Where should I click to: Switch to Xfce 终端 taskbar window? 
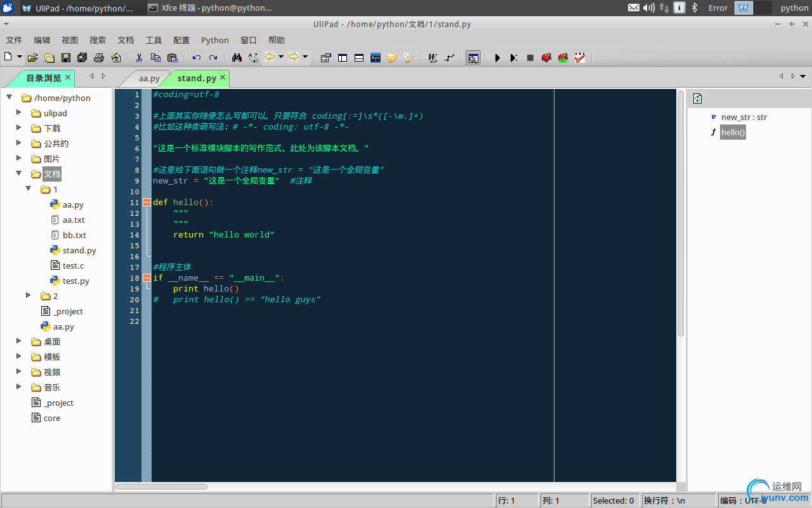[x=210, y=8]
